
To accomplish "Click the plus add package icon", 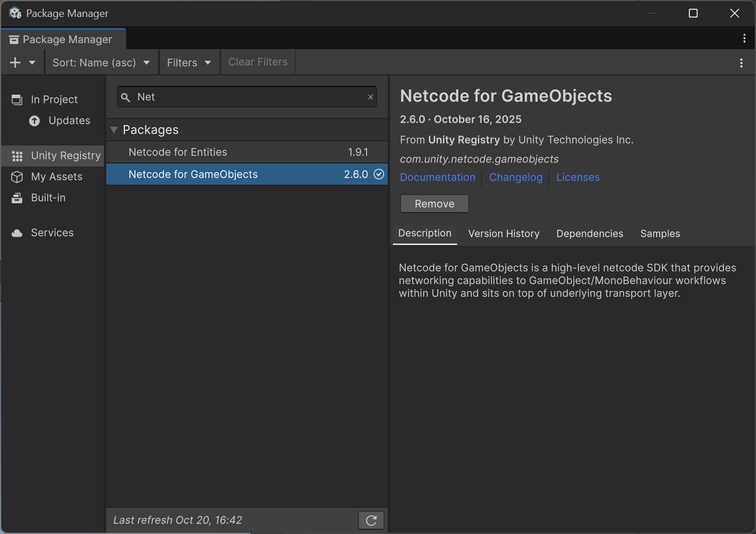I will 16,63.
